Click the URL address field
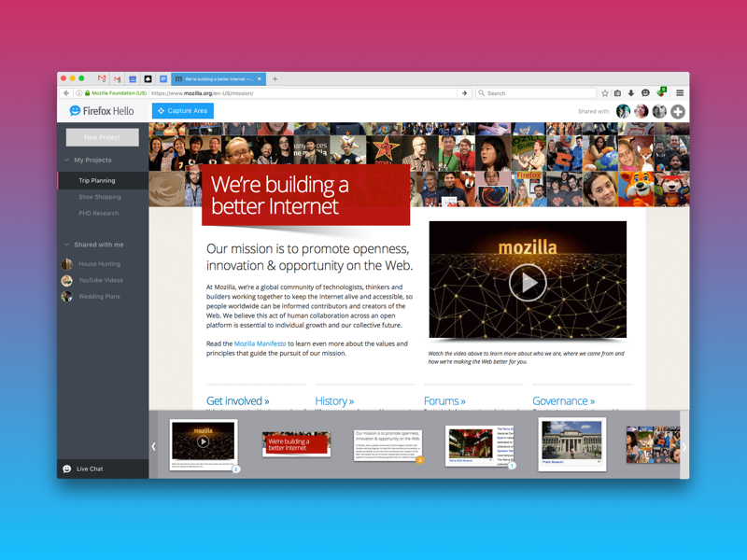This screenshot has width=747, height=560. [303, 93]
